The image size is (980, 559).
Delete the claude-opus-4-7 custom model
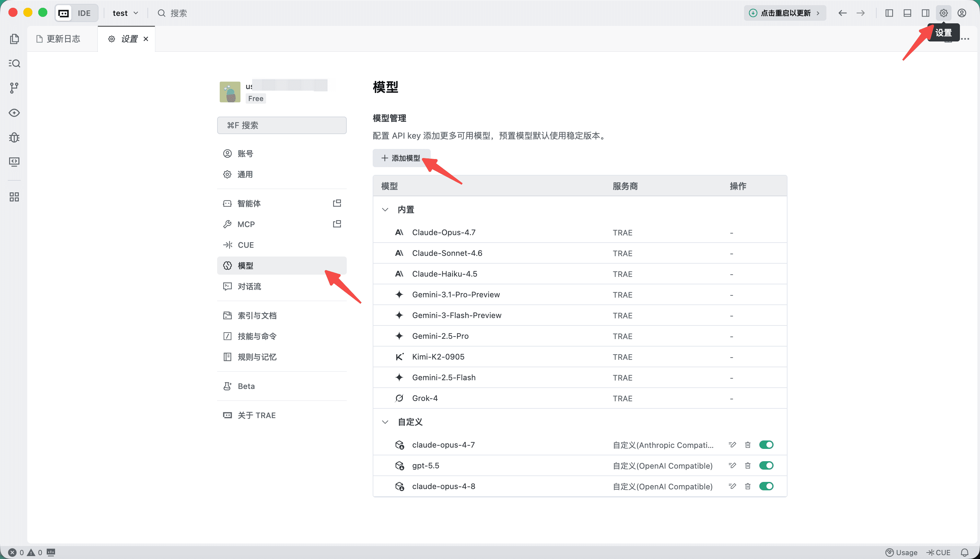point(748,445)
